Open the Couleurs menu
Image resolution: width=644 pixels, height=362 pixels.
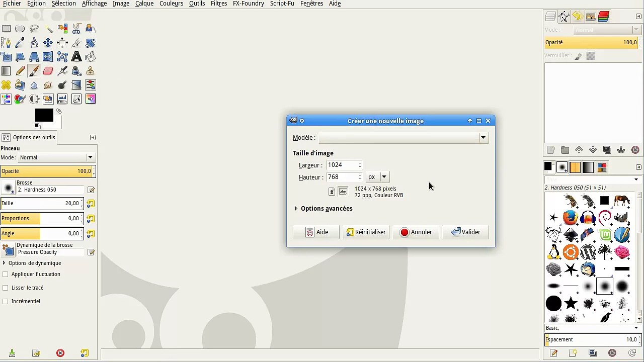(x=171, y=4)
